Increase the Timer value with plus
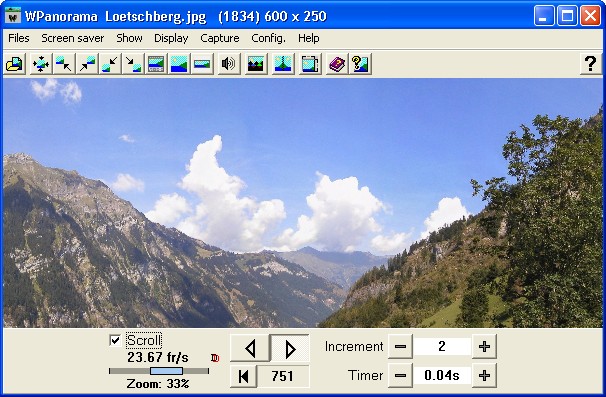The width and height of the screenshot is (606, 397). pos(484,375)
